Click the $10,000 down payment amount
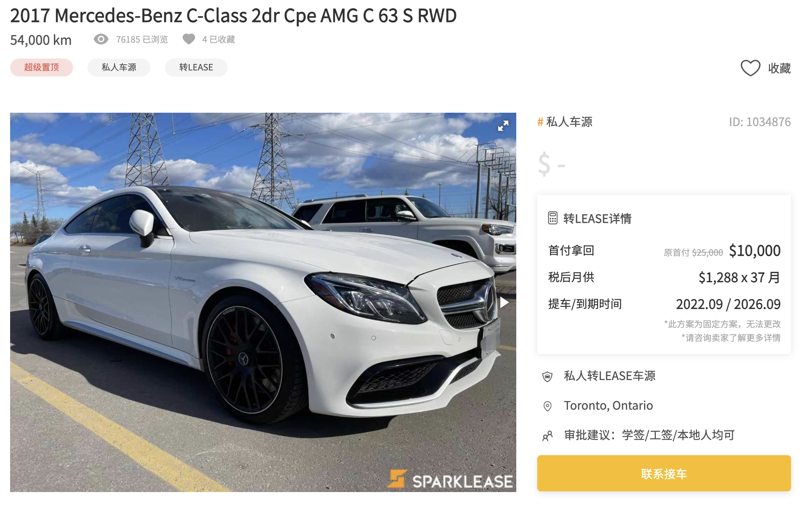This screenshot has height=513, width=812. coord(755,250)
